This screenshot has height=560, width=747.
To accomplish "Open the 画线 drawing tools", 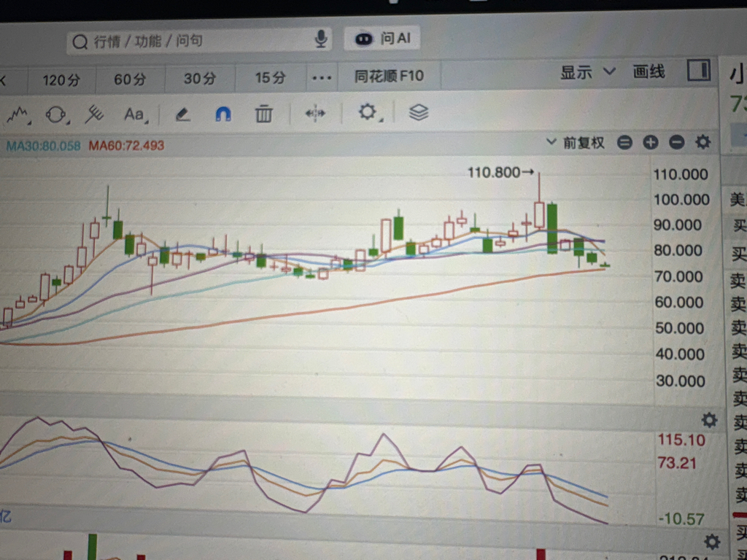I will click(649, 72).
